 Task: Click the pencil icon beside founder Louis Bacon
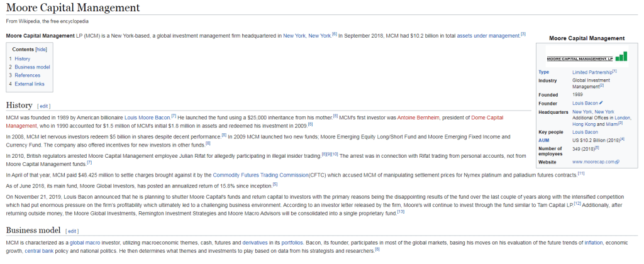pyautogui.click(x=601, y=102)
